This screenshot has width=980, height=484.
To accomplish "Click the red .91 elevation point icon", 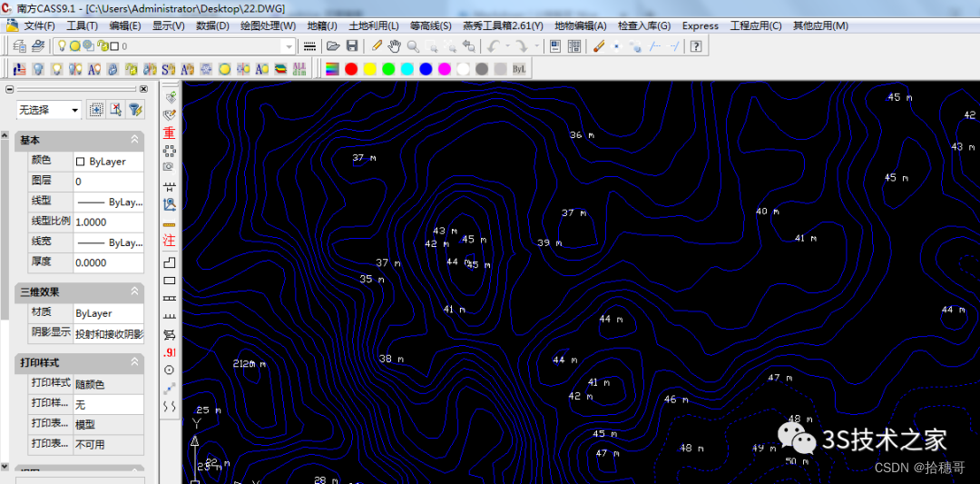I will coord(170,352).
